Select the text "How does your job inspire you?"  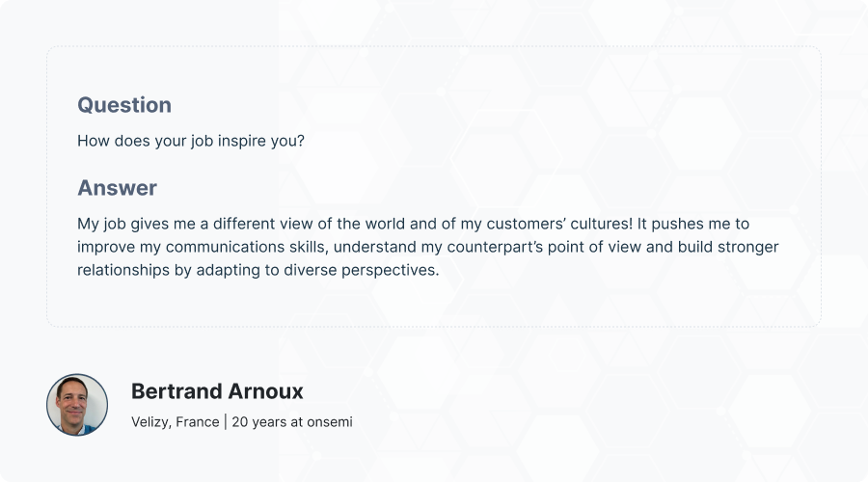[x=191, y=141]
